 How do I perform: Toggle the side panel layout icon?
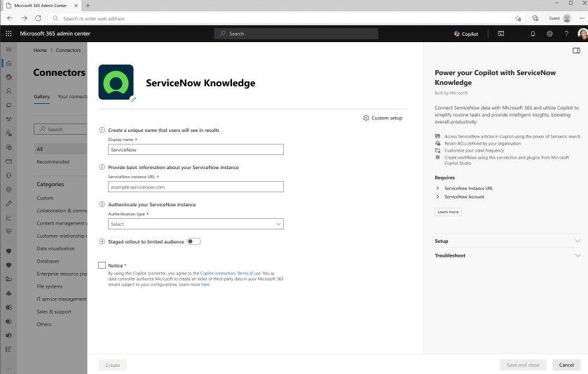pyautogui.click(x=576, y=51)
